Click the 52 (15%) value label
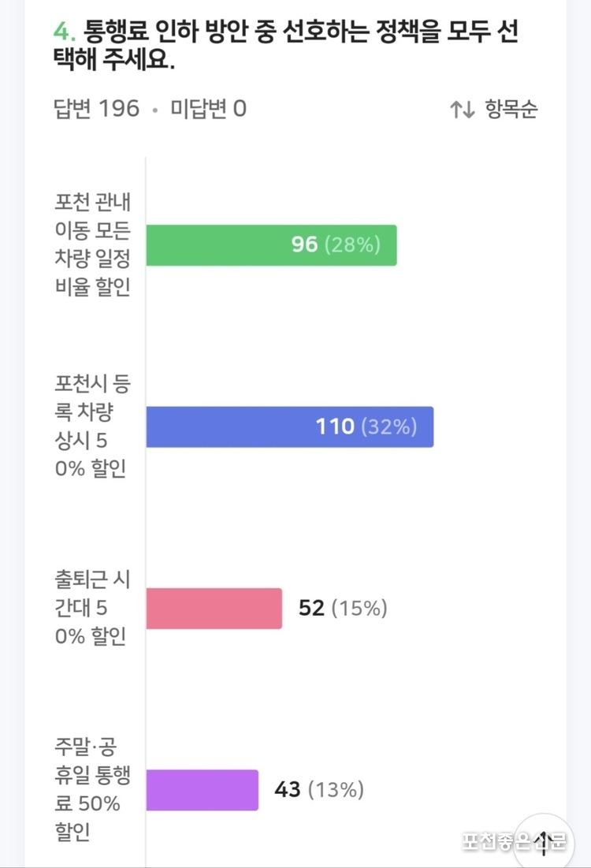Screen dimensions: 591x868 343,608
